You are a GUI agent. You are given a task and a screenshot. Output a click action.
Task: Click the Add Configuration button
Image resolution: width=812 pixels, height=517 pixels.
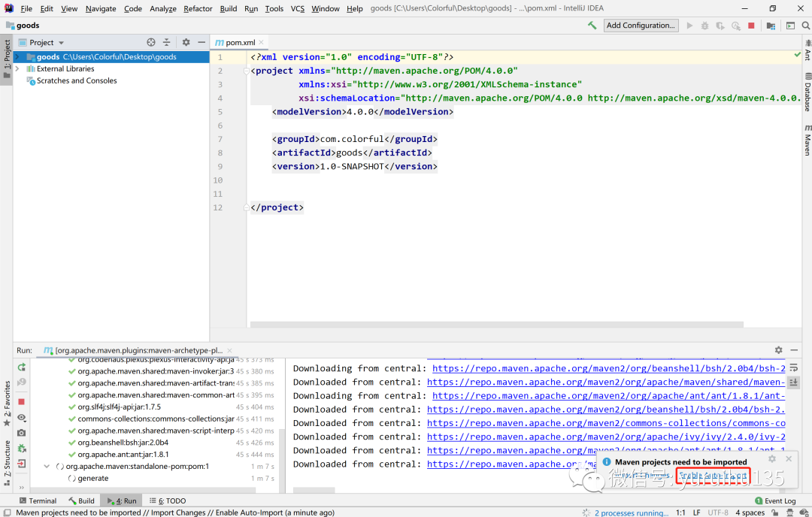(641, 26)
